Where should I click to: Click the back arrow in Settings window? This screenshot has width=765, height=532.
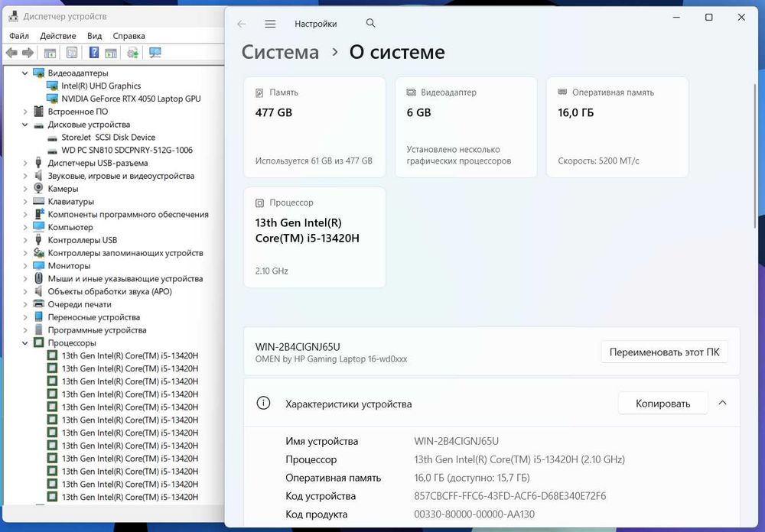[x=242, y=24]
